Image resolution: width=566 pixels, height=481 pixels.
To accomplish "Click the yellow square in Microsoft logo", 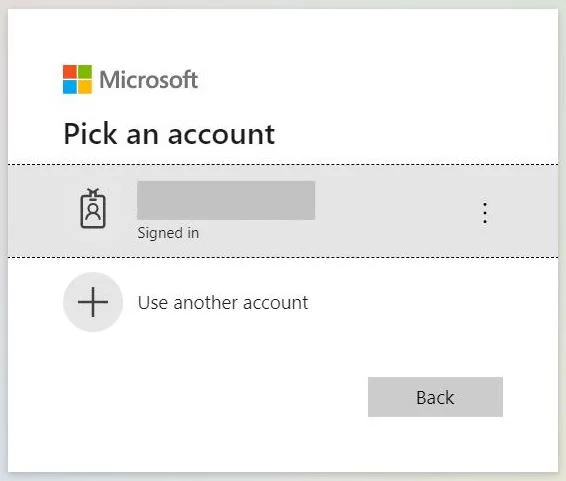I will pos(85,87).
